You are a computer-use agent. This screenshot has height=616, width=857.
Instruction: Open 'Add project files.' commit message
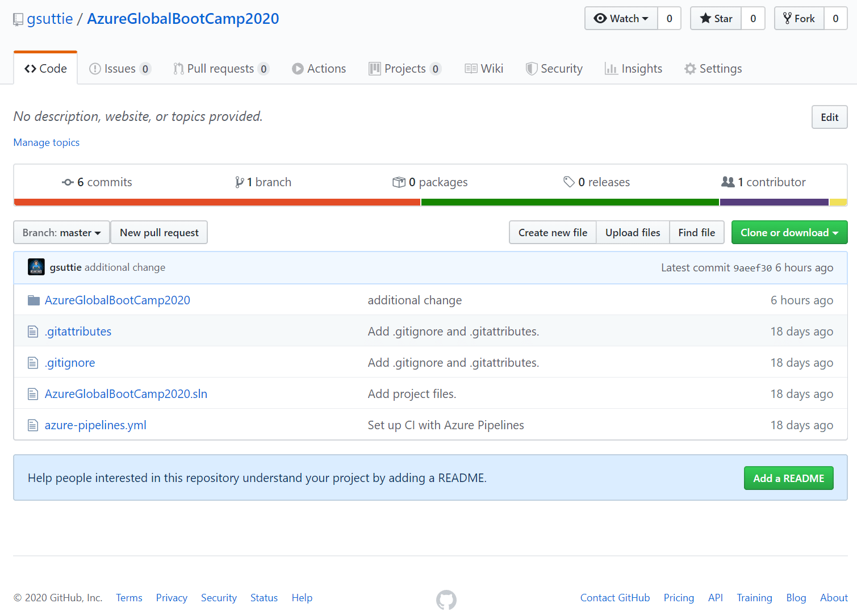(412, 394)
